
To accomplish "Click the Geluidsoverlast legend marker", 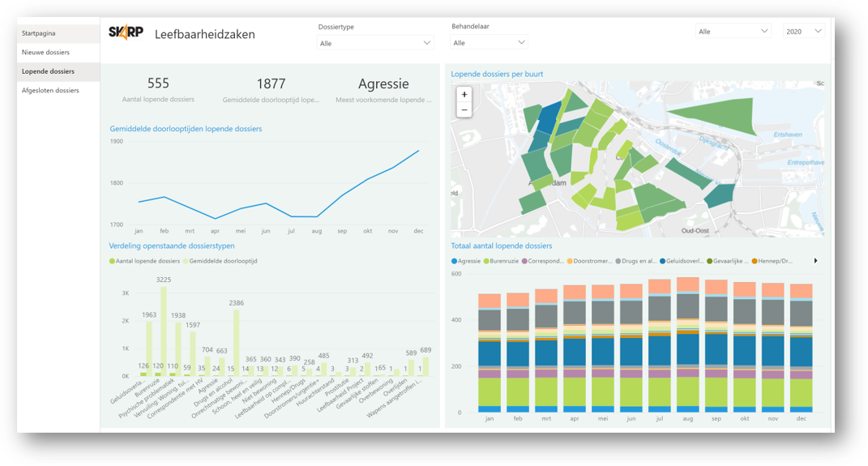I will 663,261.
